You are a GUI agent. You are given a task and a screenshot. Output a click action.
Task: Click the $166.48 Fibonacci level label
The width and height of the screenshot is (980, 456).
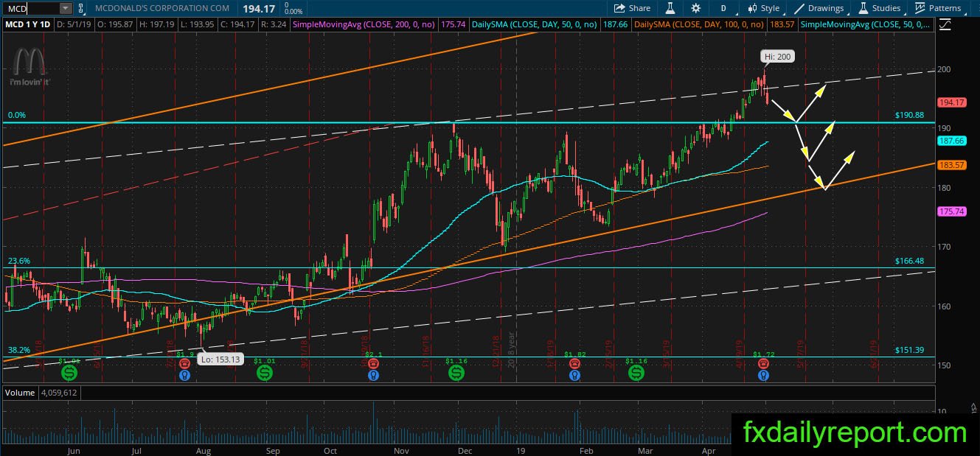909,261
